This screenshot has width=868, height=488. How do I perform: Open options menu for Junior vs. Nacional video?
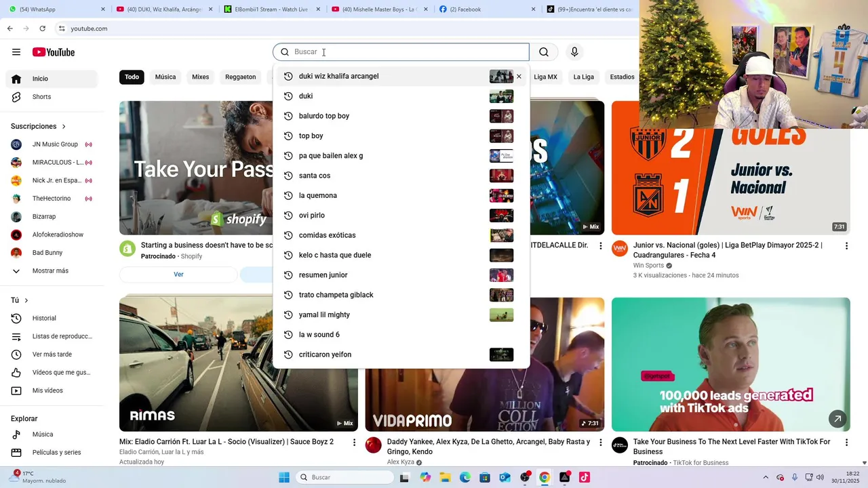(x=846, y=246)
